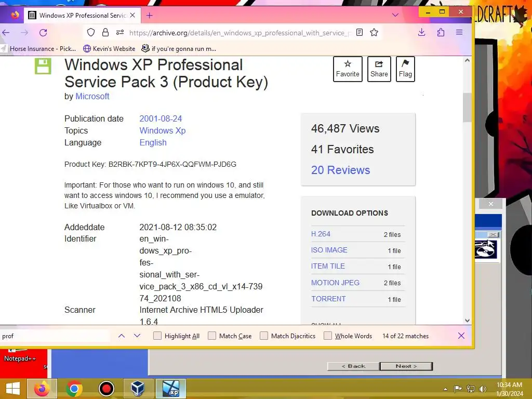Open the Windows Start button
Viewport: 532px width, 399px height.
pos(12,389)
